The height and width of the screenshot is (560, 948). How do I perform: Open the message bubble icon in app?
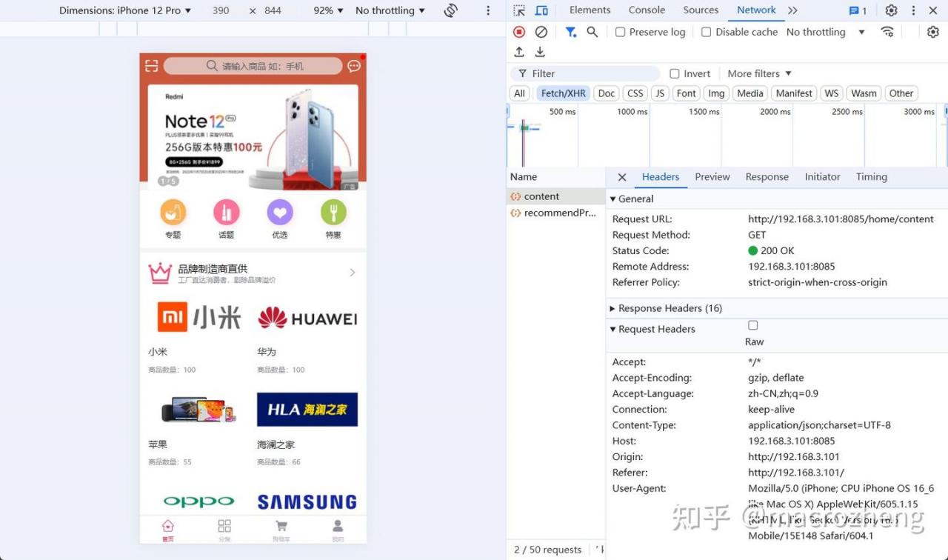tap(354, 66)
